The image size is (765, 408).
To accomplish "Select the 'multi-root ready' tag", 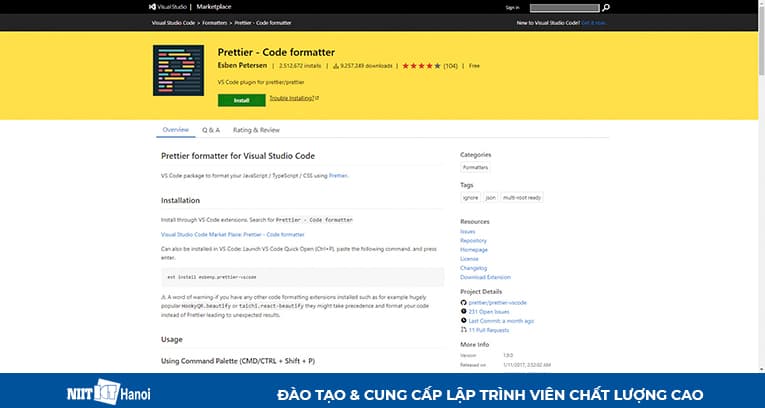I will (x=522, y=198).
